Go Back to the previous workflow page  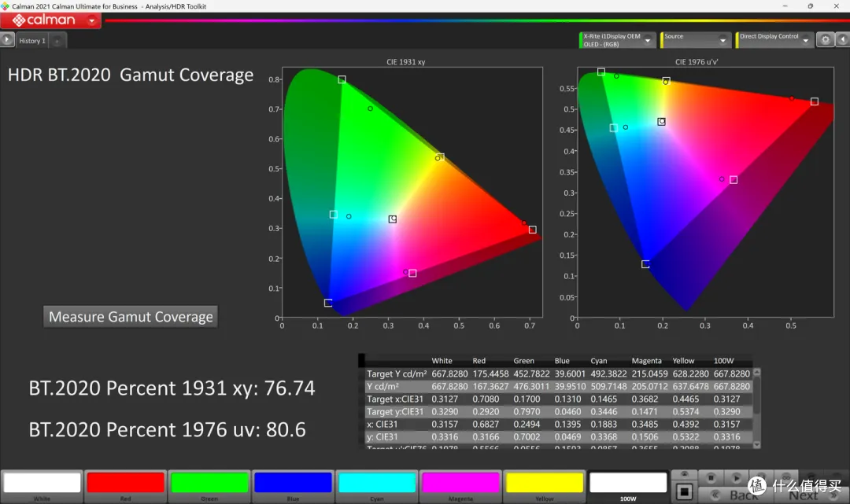(x=734, y=495)
